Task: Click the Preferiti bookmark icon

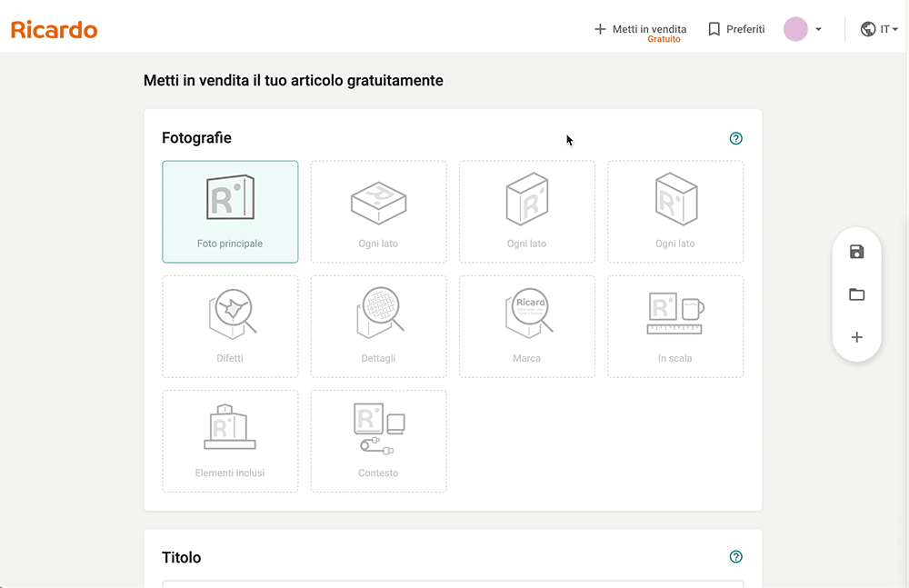Action: click(x=714, y=29)
